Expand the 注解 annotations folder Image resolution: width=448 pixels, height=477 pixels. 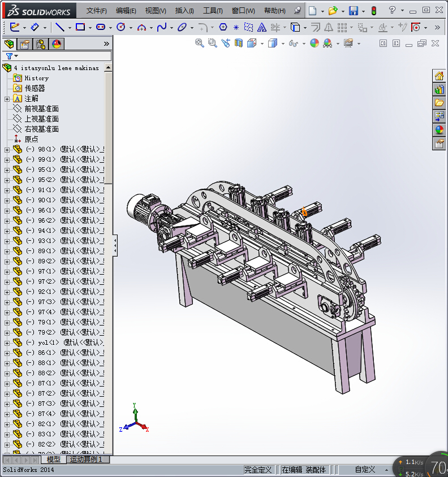[7, 99]
